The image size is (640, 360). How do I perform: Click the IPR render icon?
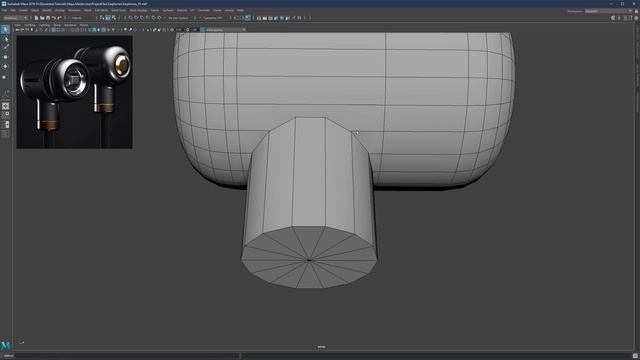pyautogui.click(x=270, y=18)
